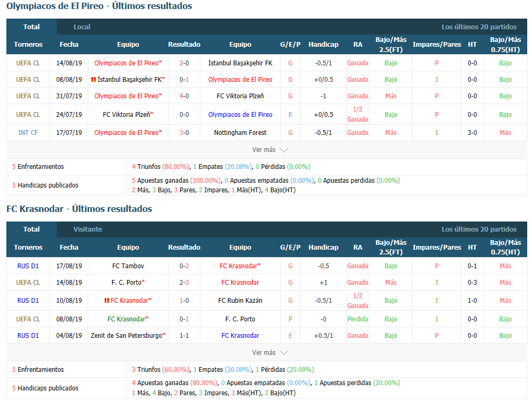The height and width of the screenshot is (400, 532).
Task: Open İstanbul Başakşehir FK team link dated 14/08/19
Action: point(240,63)
